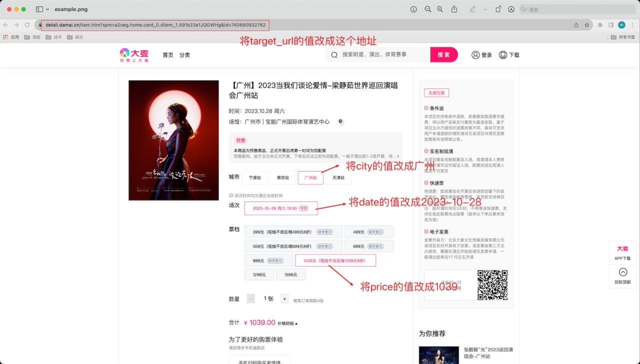
Task: Click the zoom-in magnifier icon in toolbar
Action: [440, 9]
